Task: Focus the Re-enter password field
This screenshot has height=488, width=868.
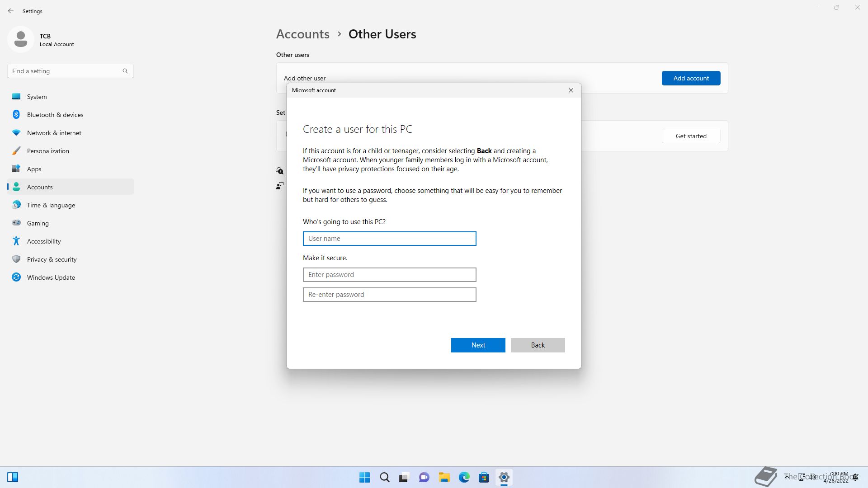Action: coord(389,295)
